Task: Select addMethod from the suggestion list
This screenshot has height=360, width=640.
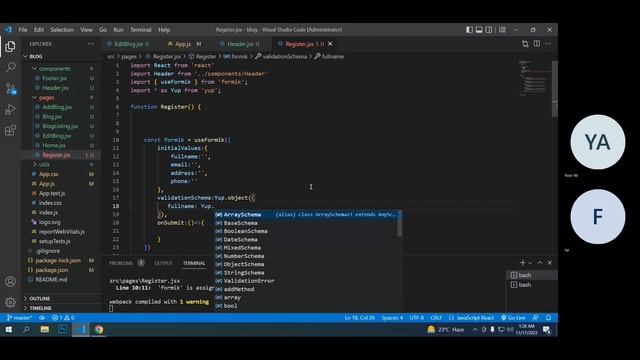Action: pyautogui.click(x=306, y=289)
